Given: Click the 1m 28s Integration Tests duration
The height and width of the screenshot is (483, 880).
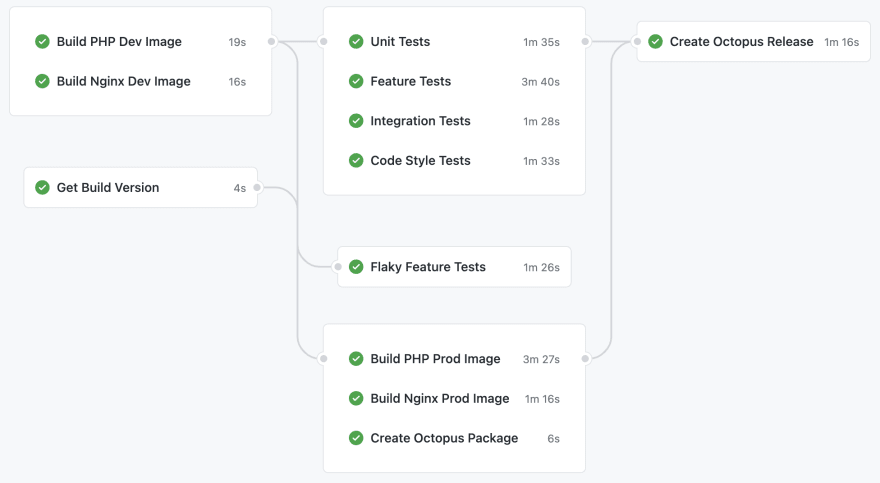Looking at the screenshot, I should pyautogui.click(x=541, y=121).
